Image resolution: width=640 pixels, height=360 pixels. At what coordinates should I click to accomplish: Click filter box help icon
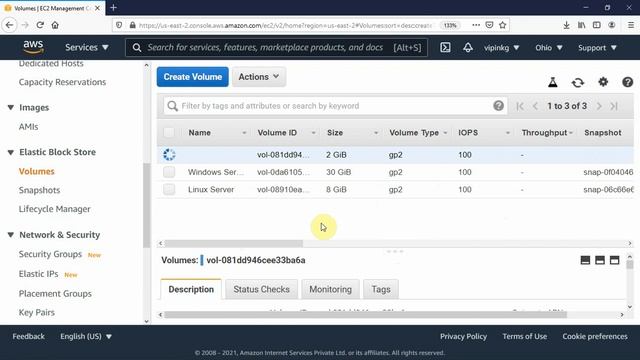click(498, 106)
